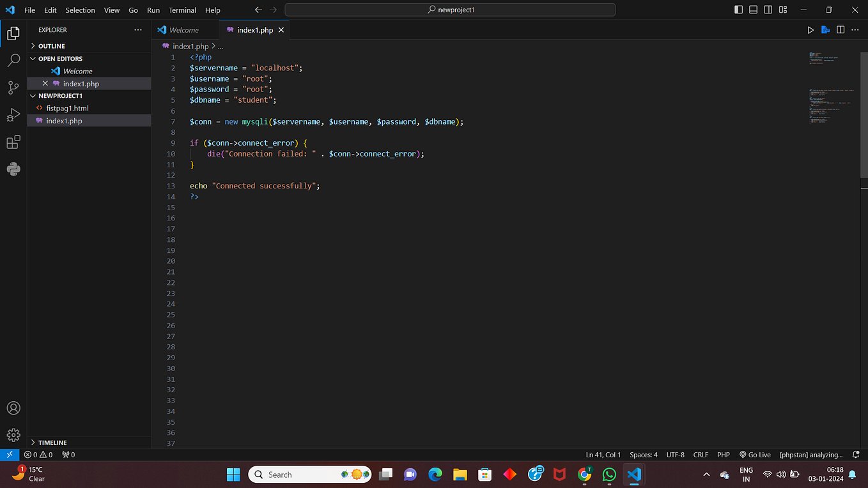Split the editor to the right

point(840,29)
